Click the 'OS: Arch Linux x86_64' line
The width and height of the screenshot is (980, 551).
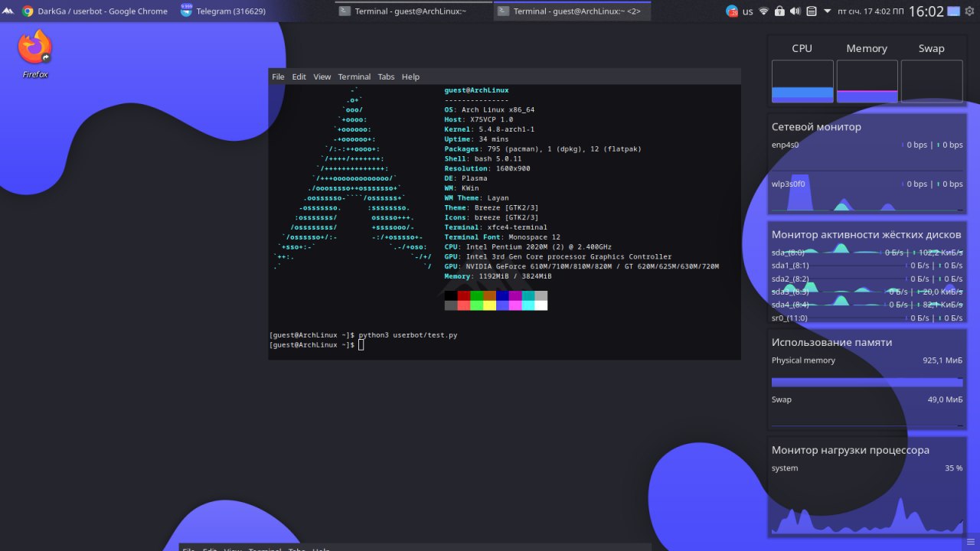[489, 110]
